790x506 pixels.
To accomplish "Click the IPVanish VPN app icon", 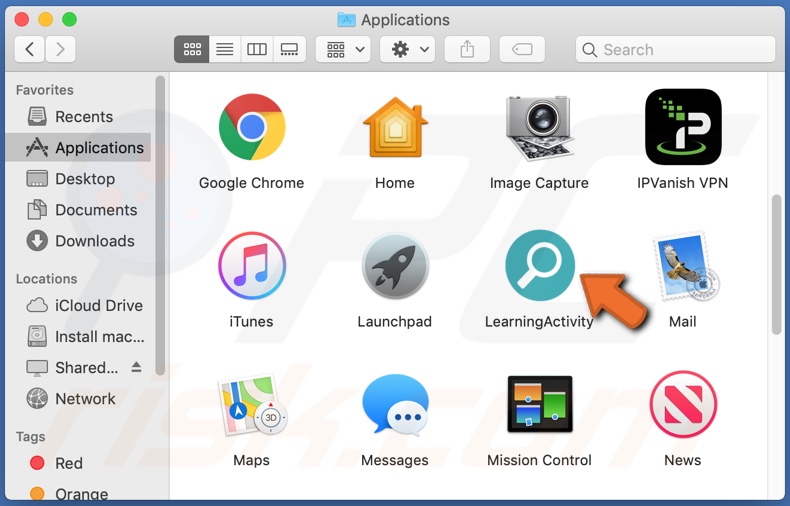I will click(x=683, y=127).
